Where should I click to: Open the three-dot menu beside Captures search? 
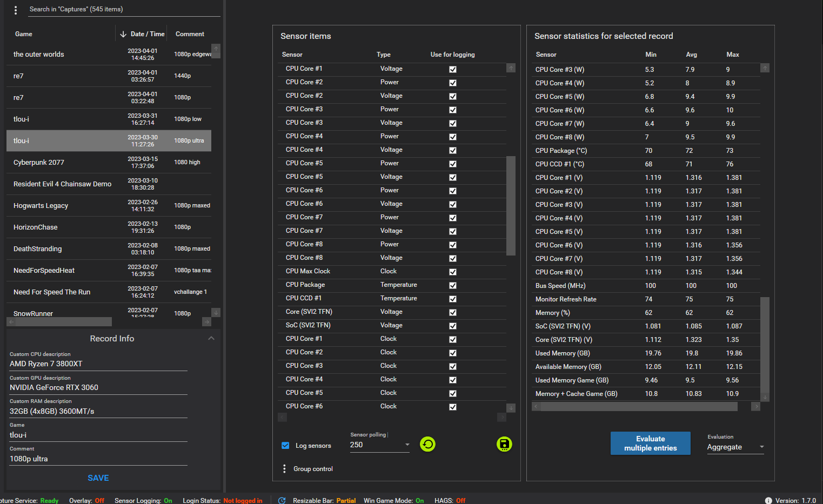16,10
